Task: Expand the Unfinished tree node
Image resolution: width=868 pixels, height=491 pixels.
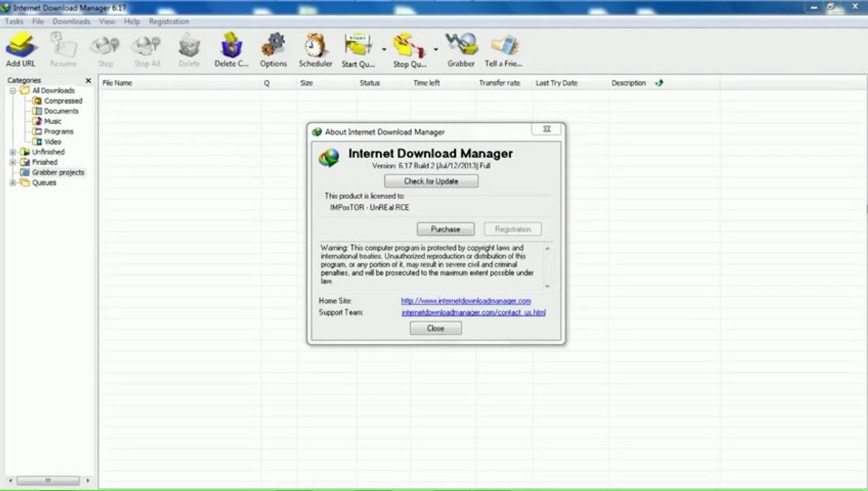Action: click(12, 152)
